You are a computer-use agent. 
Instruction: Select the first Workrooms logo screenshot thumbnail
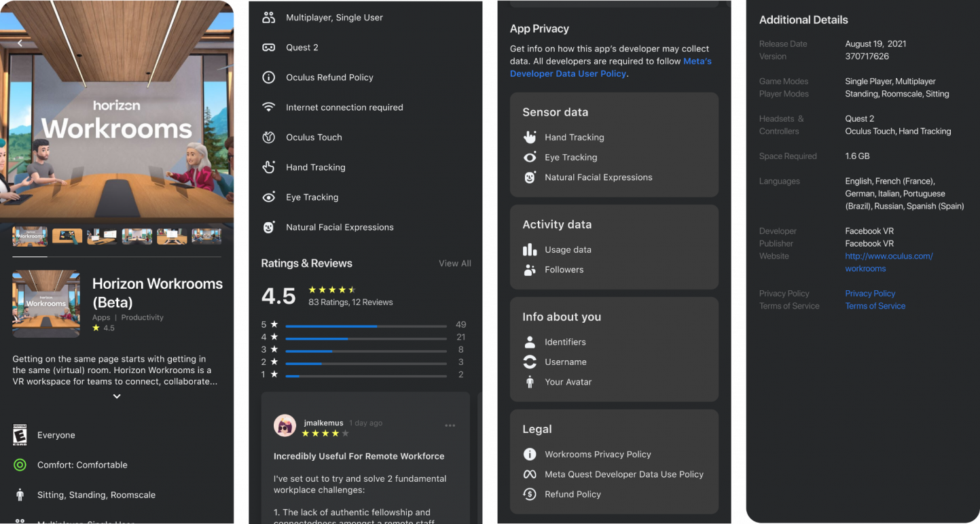[x=30, y=236]
